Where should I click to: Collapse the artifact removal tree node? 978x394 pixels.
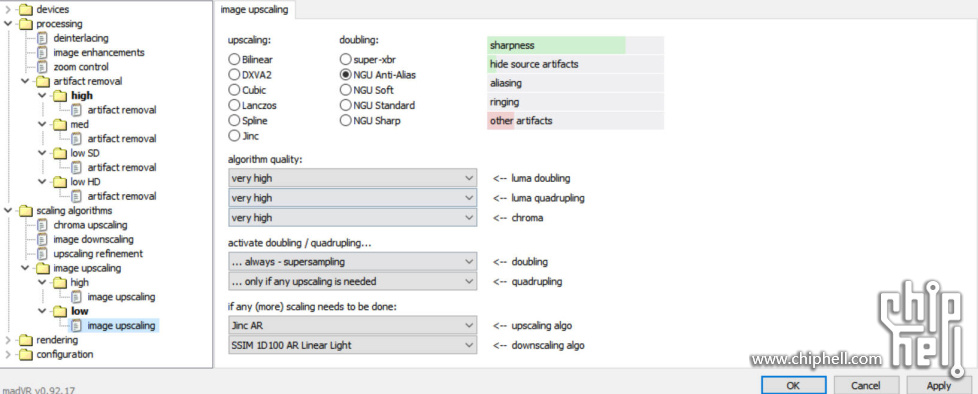(25, 81)
